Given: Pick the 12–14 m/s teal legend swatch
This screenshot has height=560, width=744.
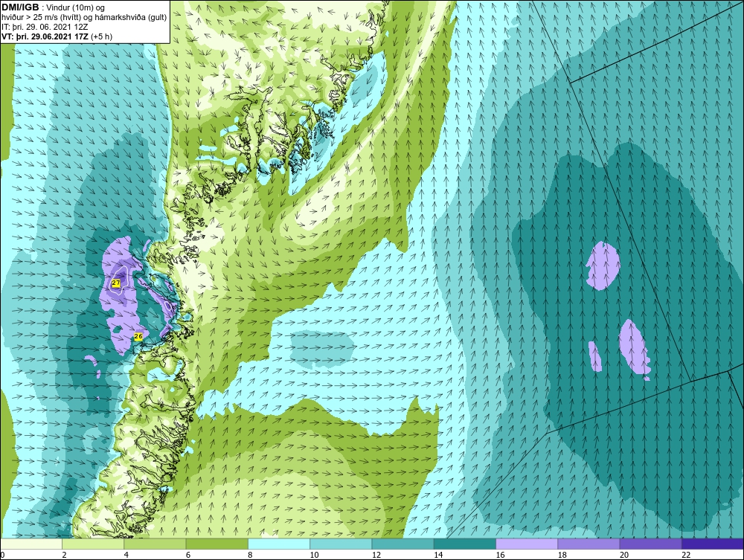Looking at the screenshot, I should pyautogui.click(x=403, y=544).
